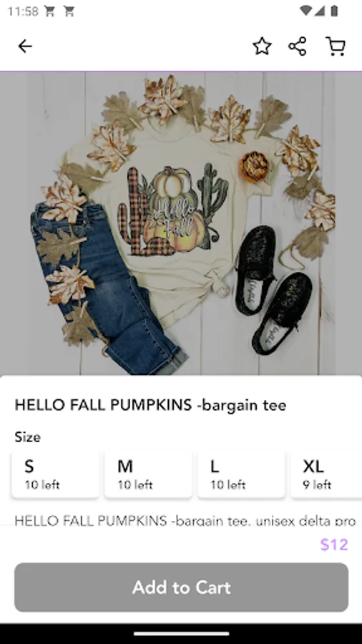Tap the HELLO FALL PUMPKINS product title
This screenshot has height=644, width=362.
(x=151, y=405)
